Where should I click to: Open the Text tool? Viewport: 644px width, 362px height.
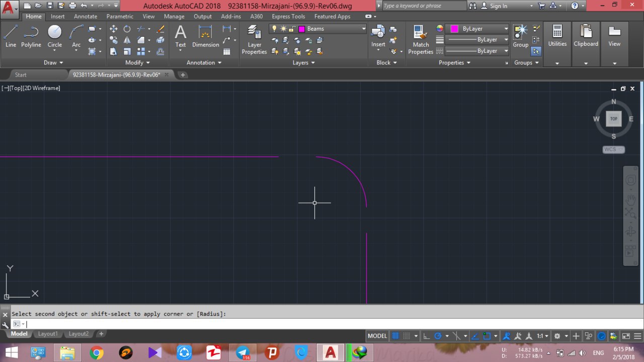[x=180, y=36]
